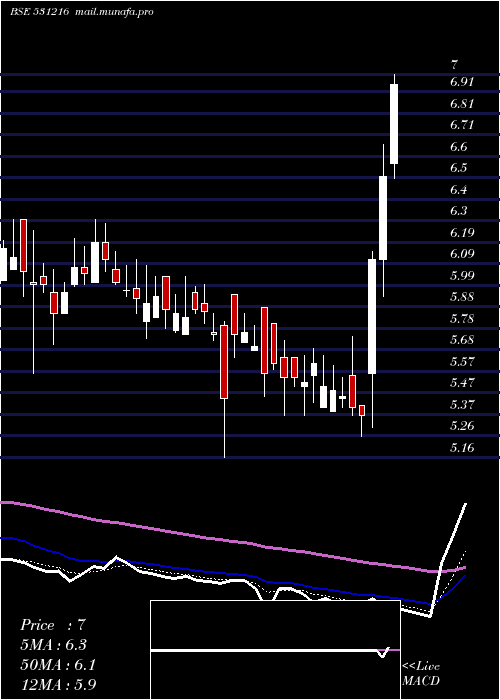The image size is (500, 700).
Task: Click the 5.88 price axis label
Action: click(462, 297)
